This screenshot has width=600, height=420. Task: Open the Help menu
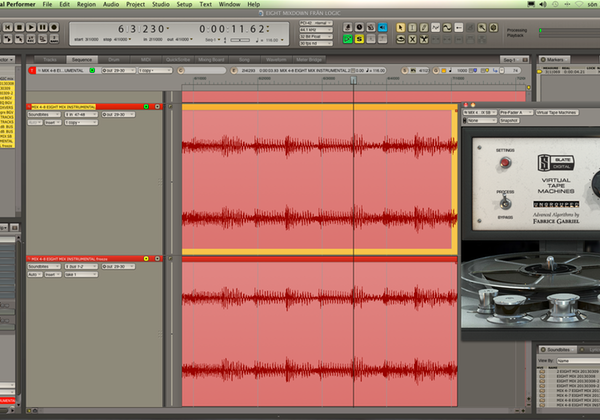pos(253,4)
